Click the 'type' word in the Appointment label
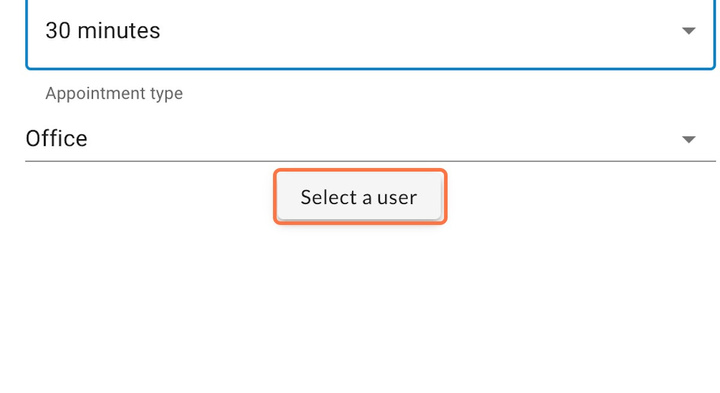720x393 pixels. click(165, 94)
